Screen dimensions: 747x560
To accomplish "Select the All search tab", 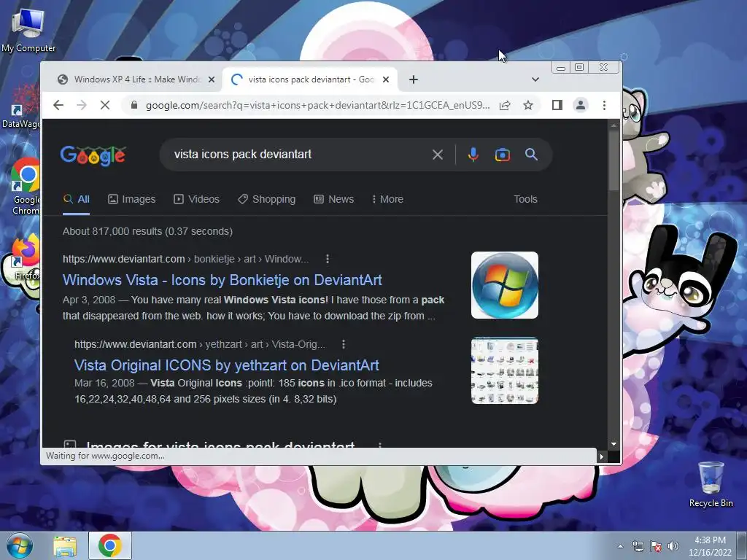I will 76,199.
